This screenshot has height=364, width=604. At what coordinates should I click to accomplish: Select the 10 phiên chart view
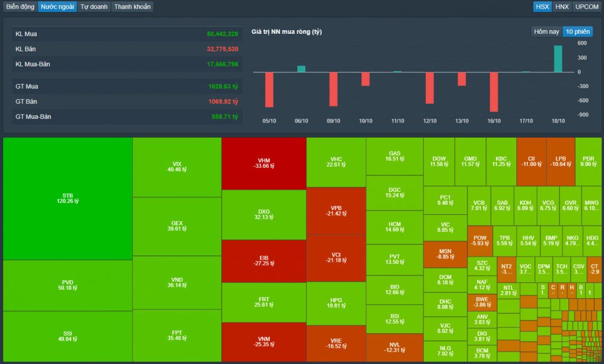tap(578, 31)
